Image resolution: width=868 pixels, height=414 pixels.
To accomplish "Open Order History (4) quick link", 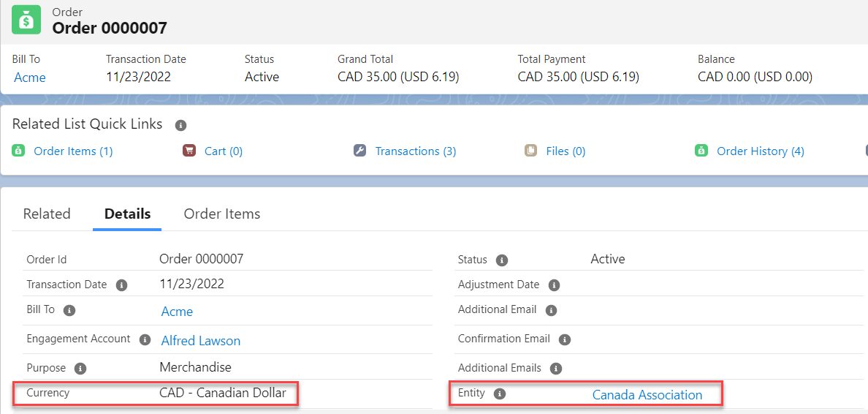I will 760,151.
